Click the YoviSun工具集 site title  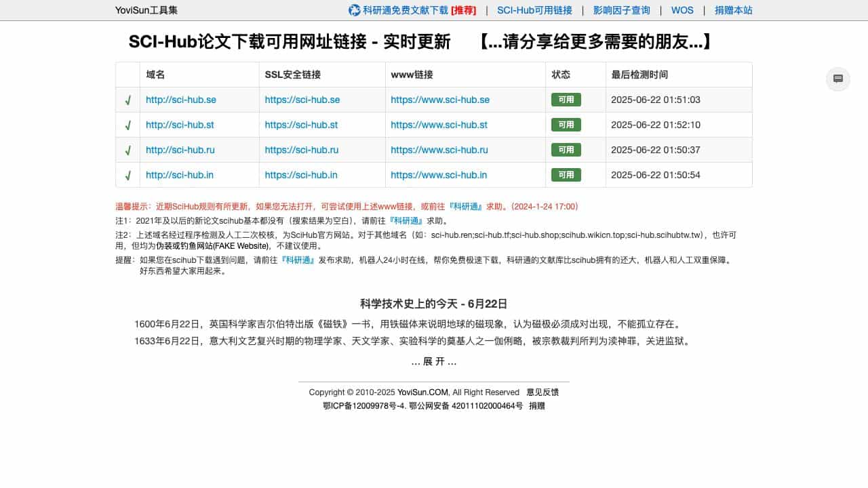[x=146, y=10]
